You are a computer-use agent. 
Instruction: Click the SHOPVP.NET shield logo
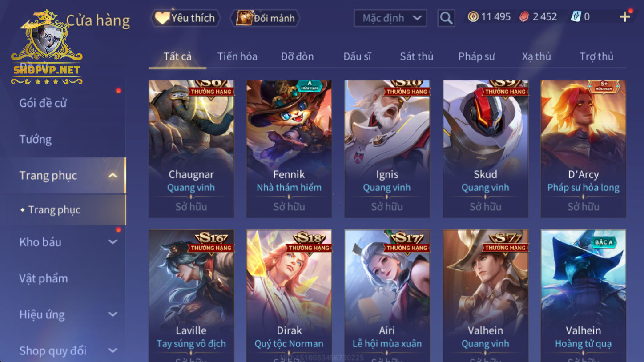(x=47, y=48)
